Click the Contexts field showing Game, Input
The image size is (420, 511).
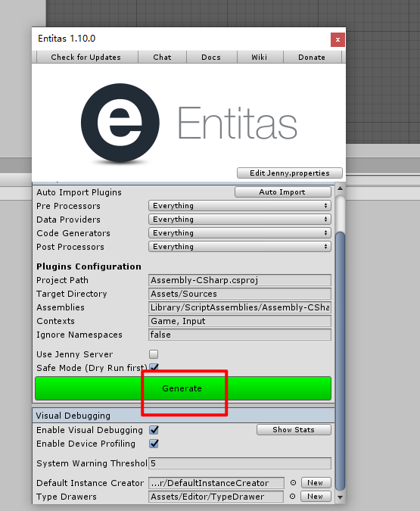point(240,321)
